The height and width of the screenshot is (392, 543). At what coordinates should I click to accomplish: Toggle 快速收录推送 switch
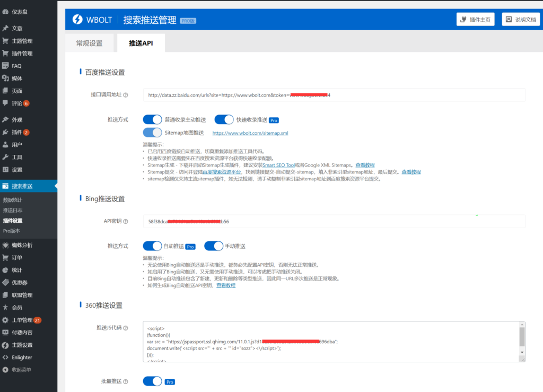(x=224, y=119)
